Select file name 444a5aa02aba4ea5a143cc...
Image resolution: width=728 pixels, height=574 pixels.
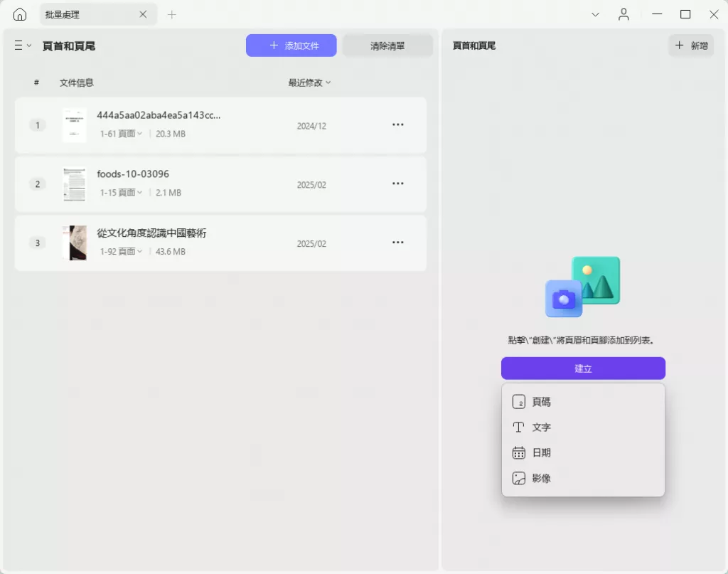tap(159, 115)
